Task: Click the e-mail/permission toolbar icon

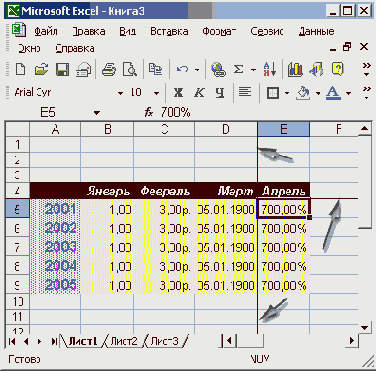Action: [x=83, y=69]
